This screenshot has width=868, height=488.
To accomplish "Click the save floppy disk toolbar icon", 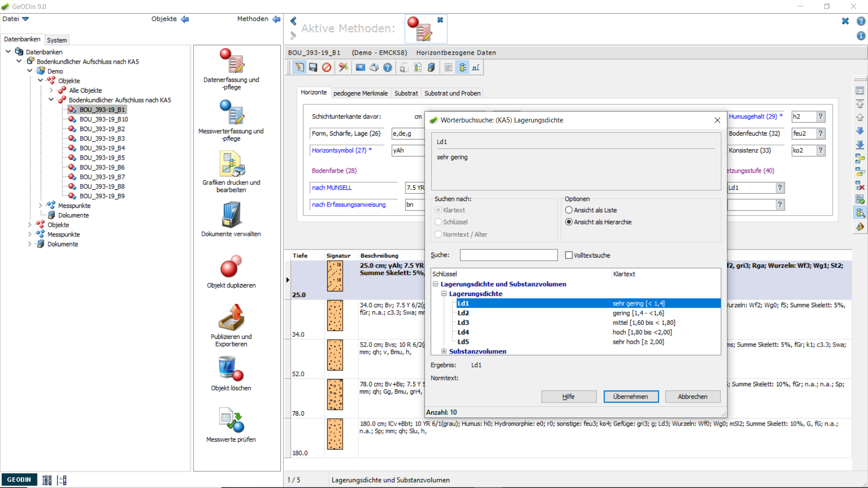I will click(313, 67).
